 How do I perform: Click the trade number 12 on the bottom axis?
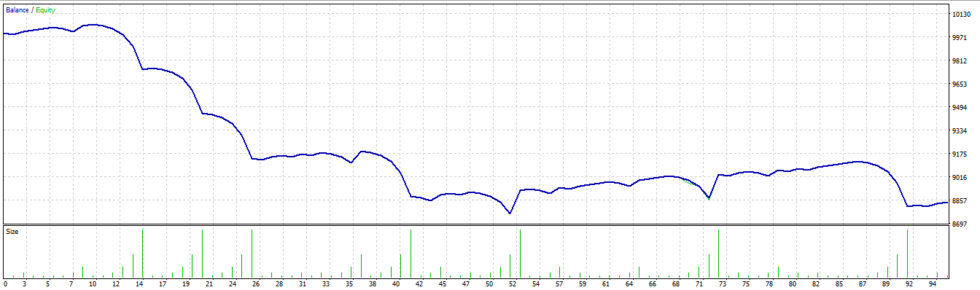pyautogui.click(x=117, y=283)
